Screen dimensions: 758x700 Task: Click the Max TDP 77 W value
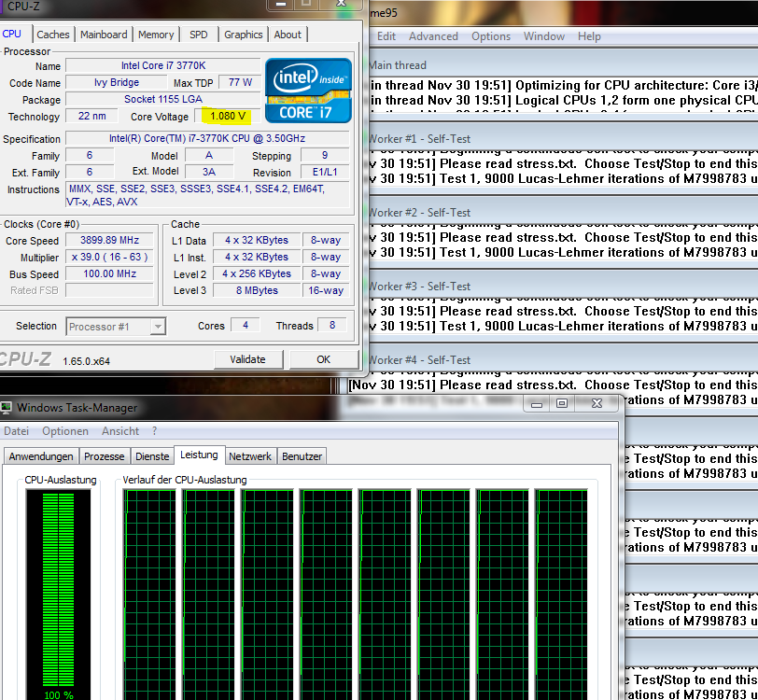pyautogui.click(x=240, y=83)
